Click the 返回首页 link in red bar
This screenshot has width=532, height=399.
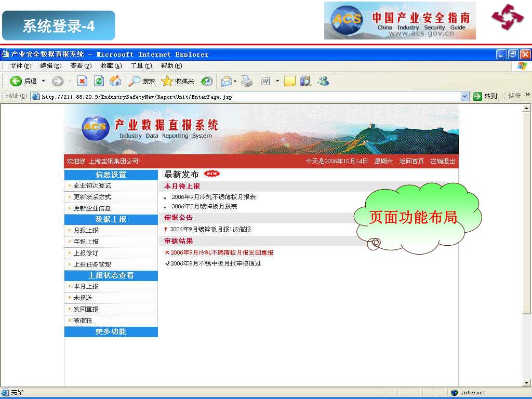(x=411, y=162)
